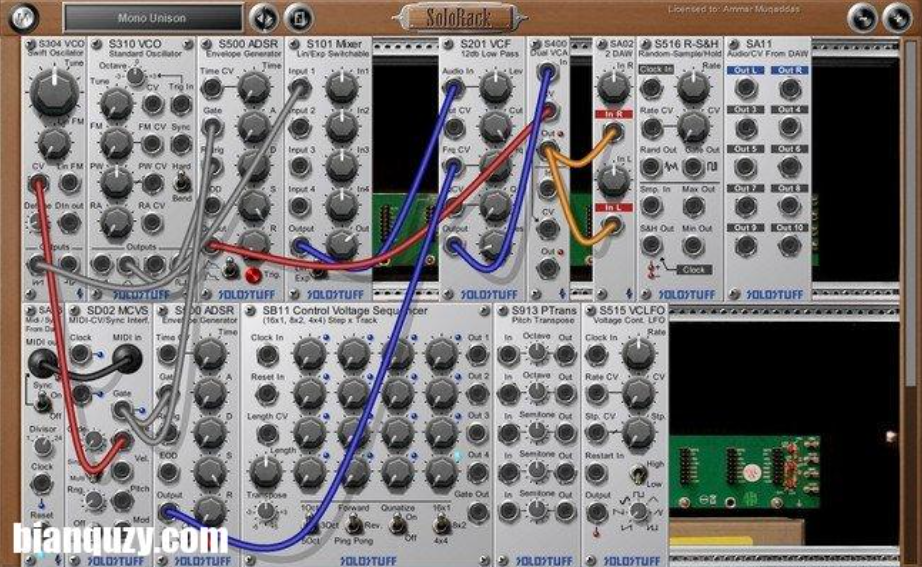This screenshot has width=922, height=567.
Task: Click the Clock In jack on S515 VCLFO
Action: (x=596, y=355)
